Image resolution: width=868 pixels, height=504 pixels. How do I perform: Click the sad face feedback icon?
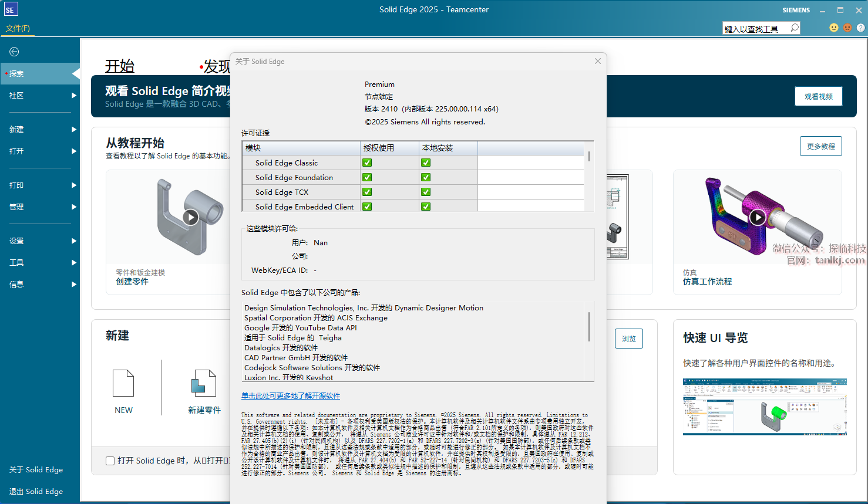click(x=847, y=28)
